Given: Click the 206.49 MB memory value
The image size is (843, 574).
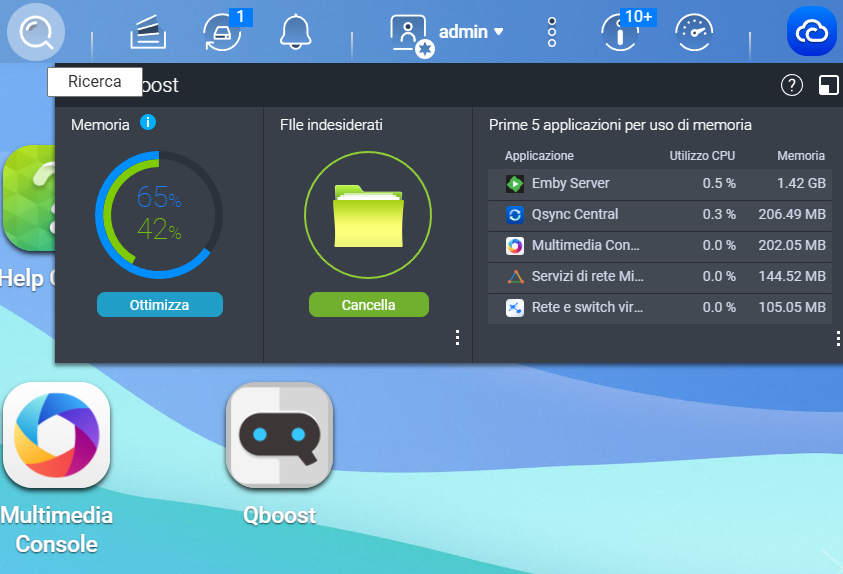Looking at the screenshot, I should pyautogui.click(x=792, y=214).
